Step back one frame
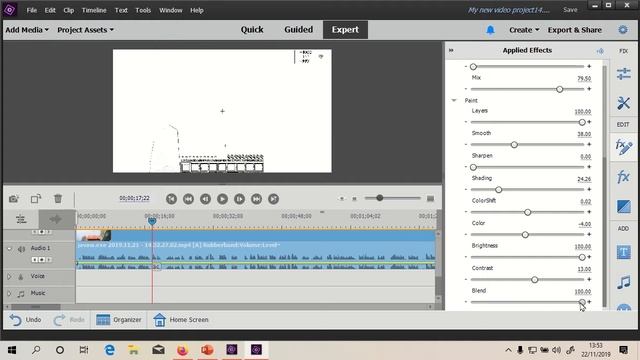The height and width of the screenshot is (360, 640). 205,199
